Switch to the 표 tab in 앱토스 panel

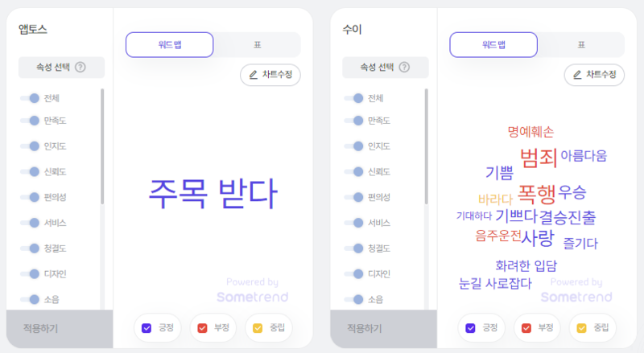click(x=257, y=45)
